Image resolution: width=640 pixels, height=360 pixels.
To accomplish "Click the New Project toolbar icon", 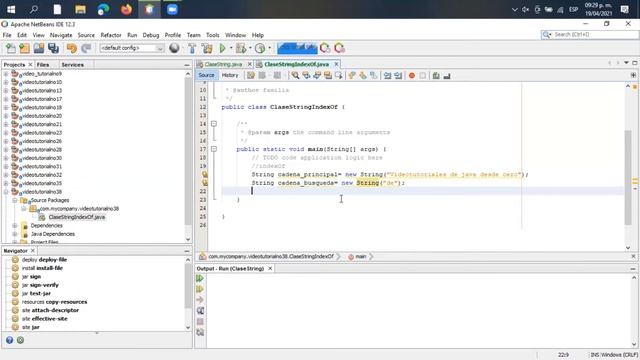I will tap(24, 48).
